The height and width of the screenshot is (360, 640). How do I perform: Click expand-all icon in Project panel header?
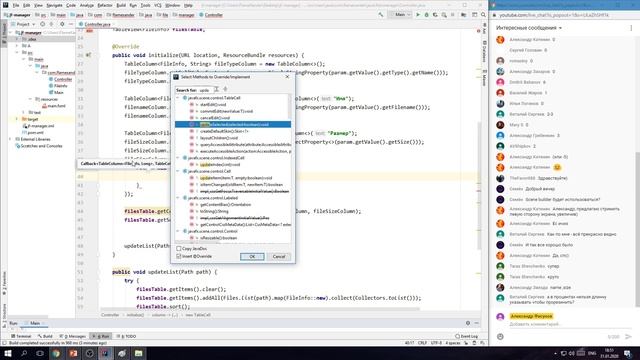click(51, 24)
